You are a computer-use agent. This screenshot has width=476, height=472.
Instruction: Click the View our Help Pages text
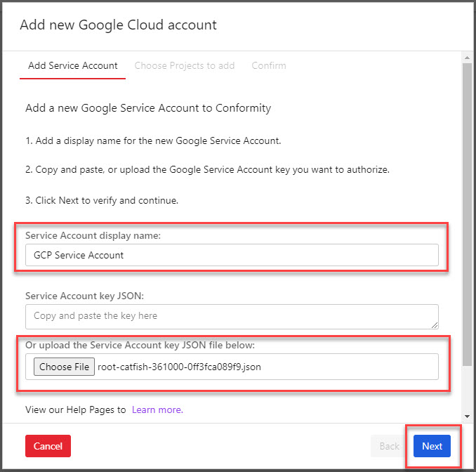76,409
